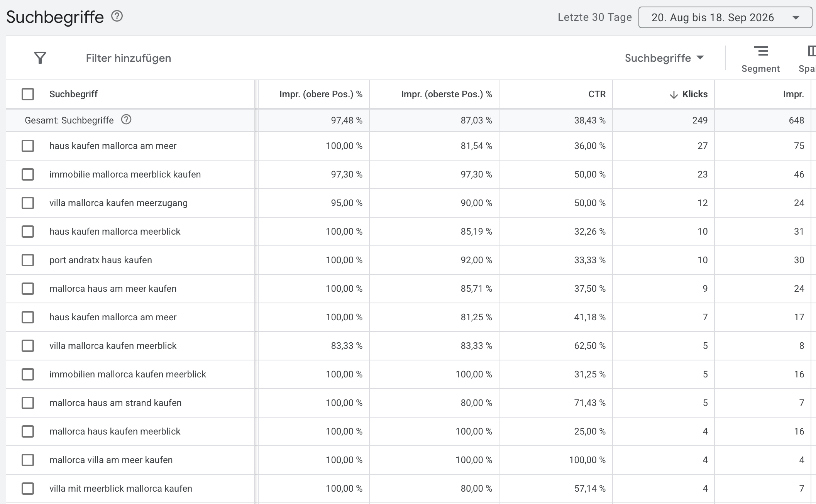The height and width of the screenshot is (504, 816).
Task: Check the box for mallorca haus am strand kaufen
Action: click(28, 403)
